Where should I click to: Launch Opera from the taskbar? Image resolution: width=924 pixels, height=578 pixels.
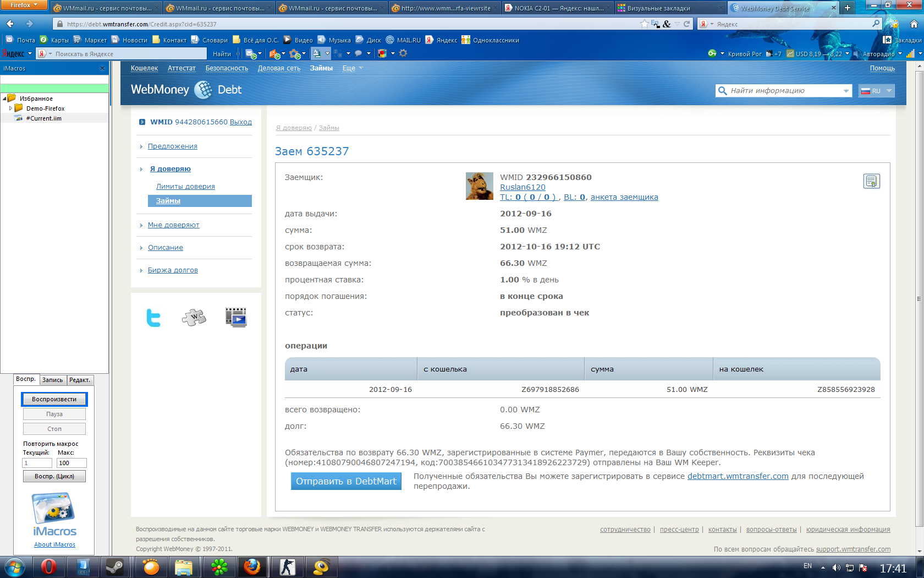[48, 567]
